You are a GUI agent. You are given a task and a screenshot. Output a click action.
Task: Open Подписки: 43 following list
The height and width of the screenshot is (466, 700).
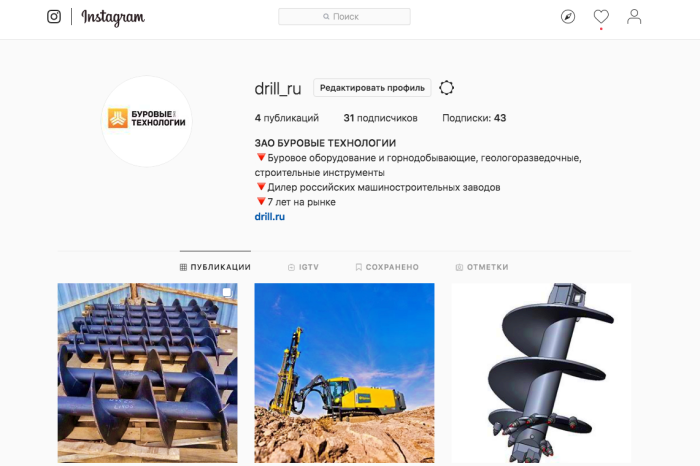tap(474, 118)
